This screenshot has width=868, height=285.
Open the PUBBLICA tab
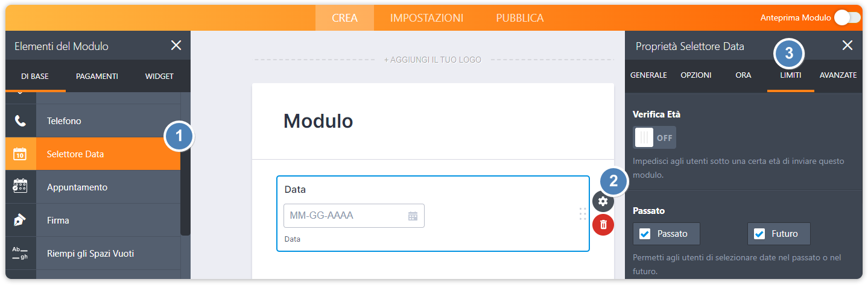[519, 18]
